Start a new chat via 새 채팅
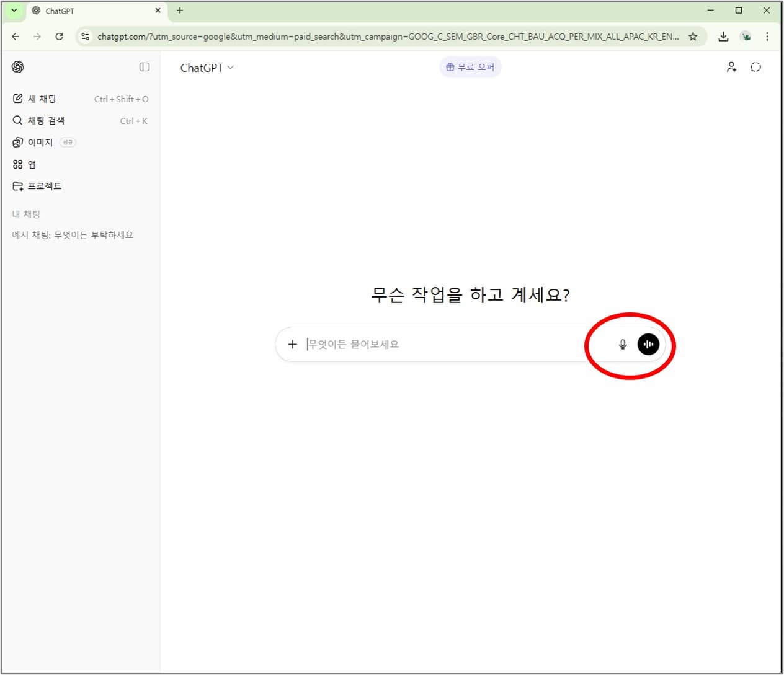The width and height of the screenshot is (784, 675). coord(81,99)
